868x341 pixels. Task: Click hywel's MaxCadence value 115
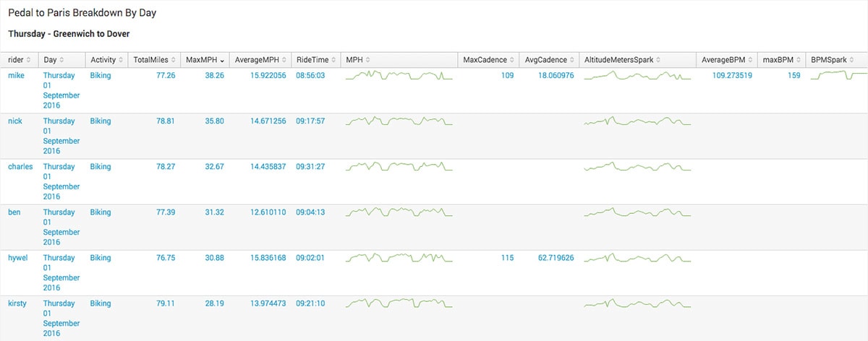pos(507,257)
